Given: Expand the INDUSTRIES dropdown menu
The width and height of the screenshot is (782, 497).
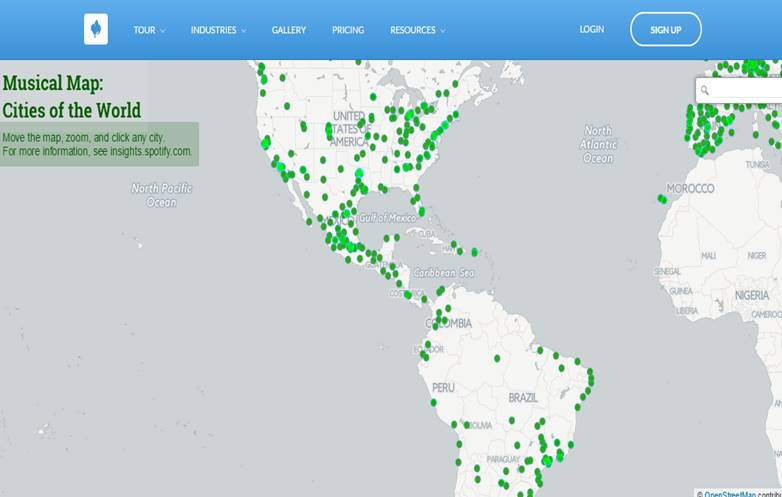Looking at the screenshot, I should [x=218, y=30].
